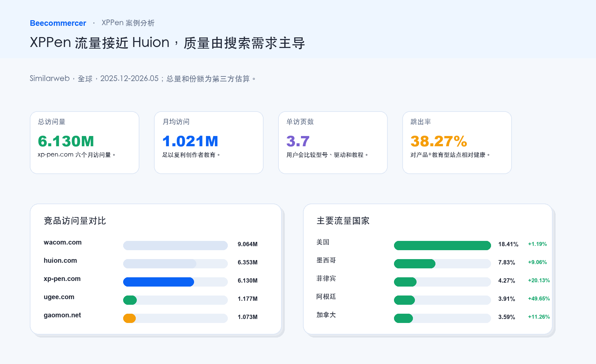The width and height of the screenshot is (596, 364).
Task: Click the ugee.com row label
Action: point(59,297)
